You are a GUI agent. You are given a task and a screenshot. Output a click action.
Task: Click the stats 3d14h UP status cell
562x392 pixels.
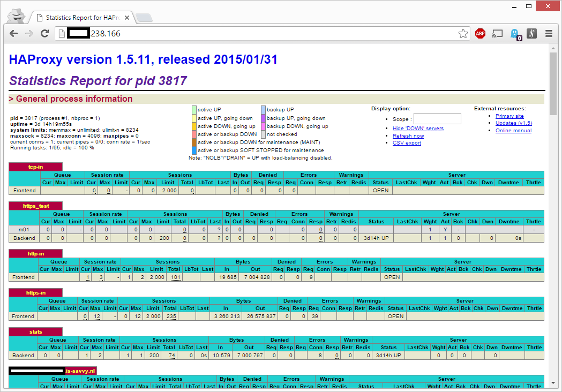(x=388, y=356)
